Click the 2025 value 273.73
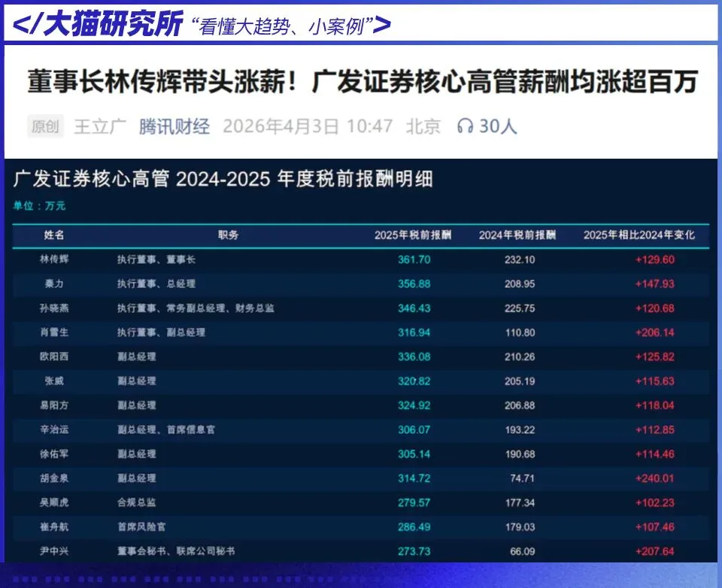The image size is (722, 588). [x=414, y=552]
